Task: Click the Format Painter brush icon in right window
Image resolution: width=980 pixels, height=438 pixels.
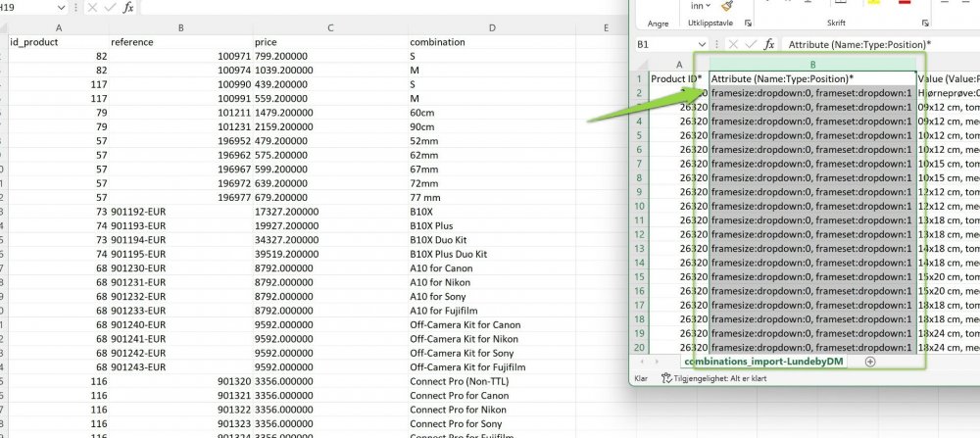Action: point(726,6)
